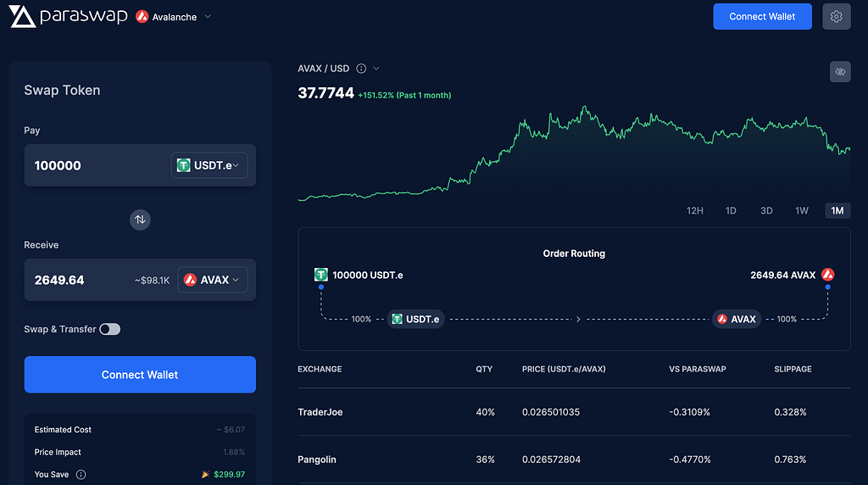Click the 0.026572804 price value

coord(551,460)
